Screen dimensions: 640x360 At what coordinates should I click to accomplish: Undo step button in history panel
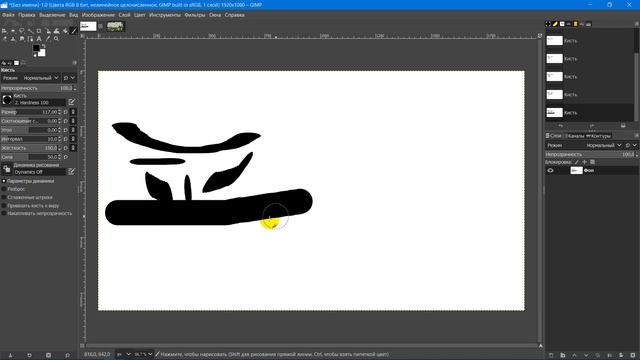[x=560, y=126]
